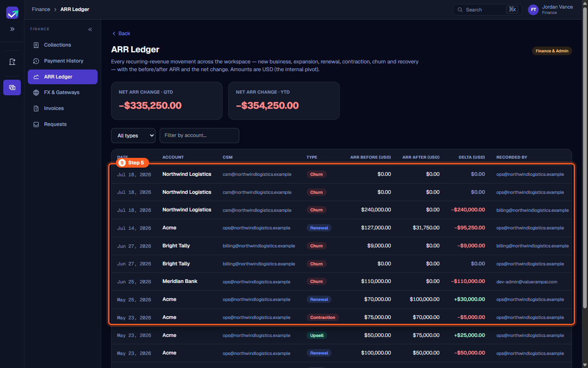The height and width of the screenshot is (368, 588).
Task: Click the +$30,000.00 delta value
Action: click(x=470, y=299)
